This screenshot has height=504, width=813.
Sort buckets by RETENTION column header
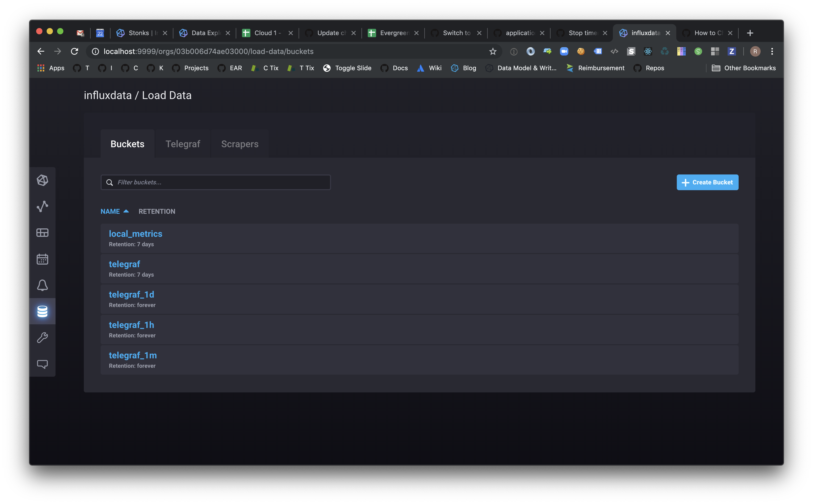coord(157,211)
